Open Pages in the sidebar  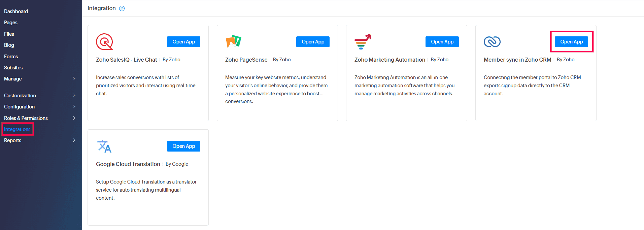11,23
